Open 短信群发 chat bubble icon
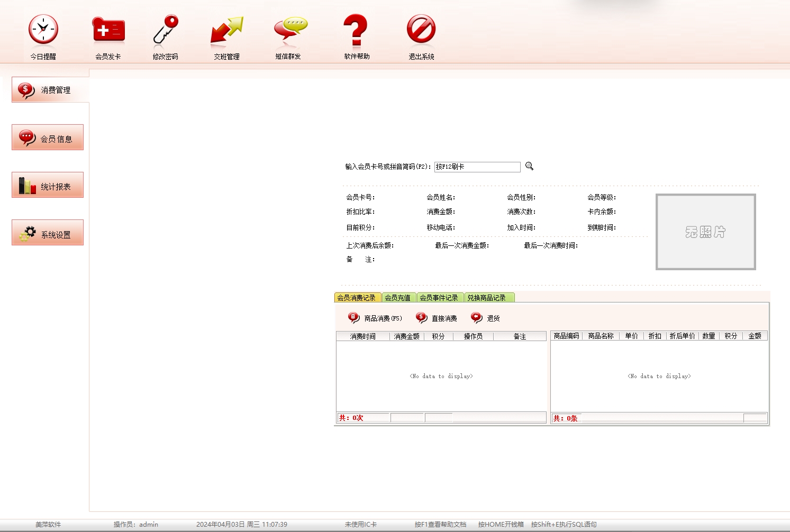Image resolution: width=790 pixels, height=532 pixels. pyautogui.click(x=290, y=30)
